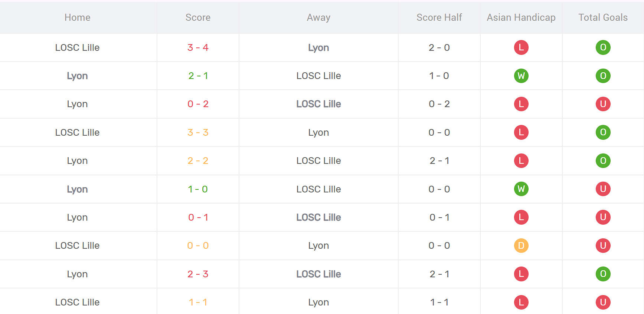Open the 3 - 4 score link
The image size is (644, 314).
pos(198,47)
